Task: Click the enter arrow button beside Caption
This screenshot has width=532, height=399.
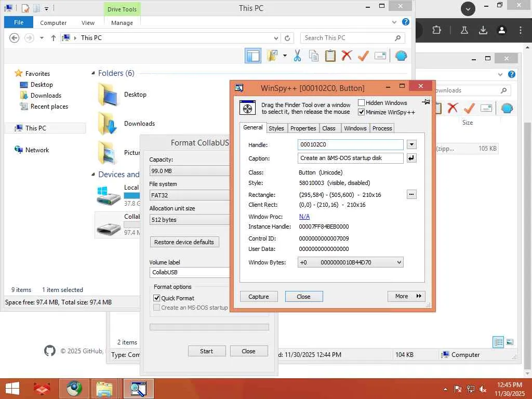Action: coord(411,158)
